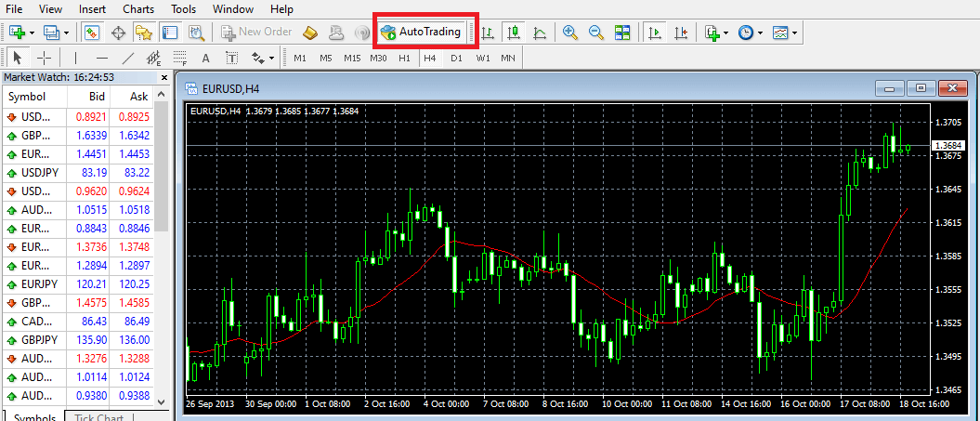Open the View menu
The width and height of the screenshot is (980, 421).
point(50,9)
